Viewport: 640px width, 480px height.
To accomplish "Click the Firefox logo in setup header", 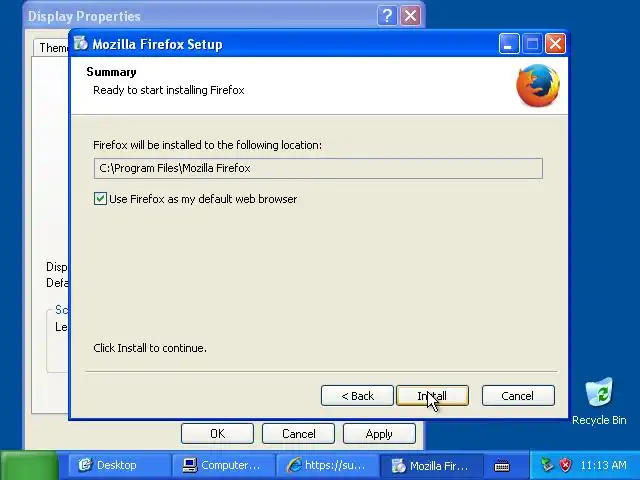I will tap(538, 85).
